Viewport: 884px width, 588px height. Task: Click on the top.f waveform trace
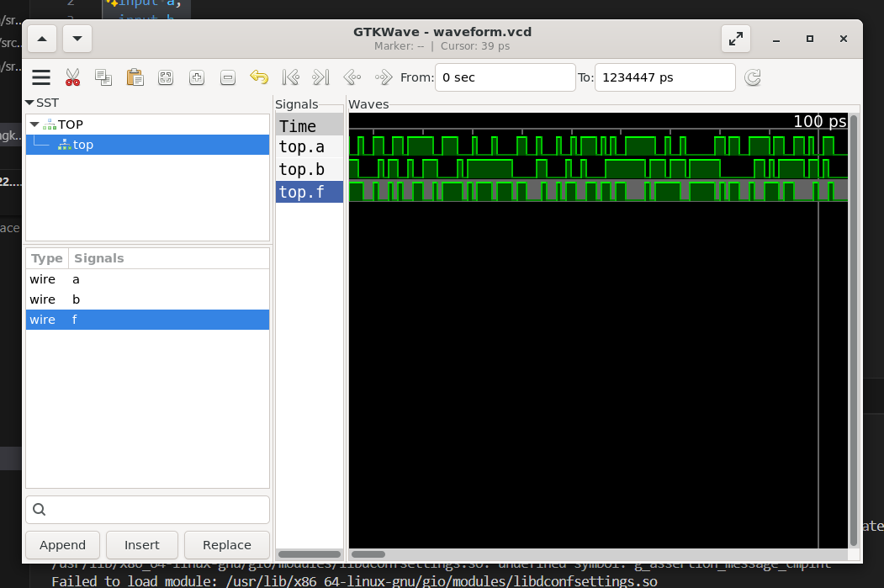598,191
